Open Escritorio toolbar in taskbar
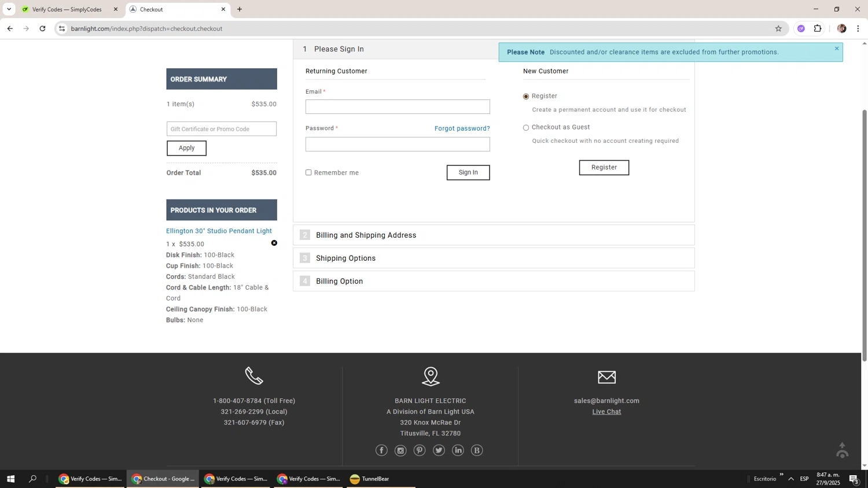 tap(765, 479)
